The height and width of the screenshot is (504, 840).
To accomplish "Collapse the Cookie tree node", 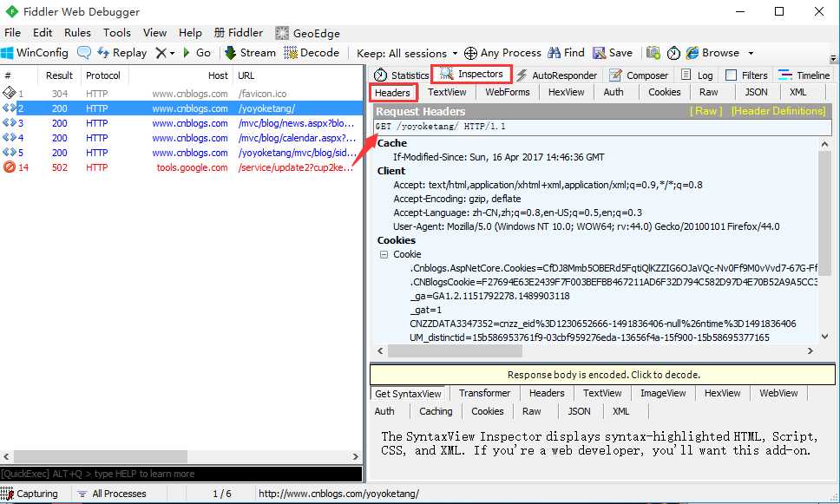I will (x=384, y=254).
